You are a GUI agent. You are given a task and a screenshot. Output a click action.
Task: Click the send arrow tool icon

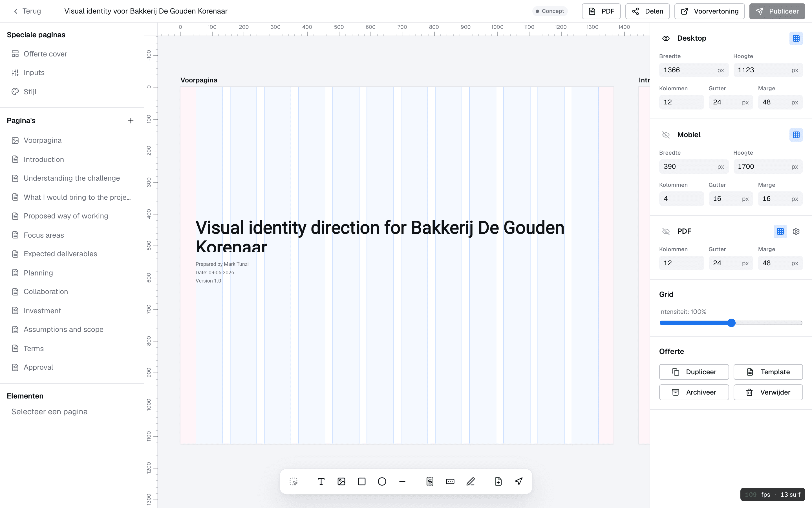tap(518, 481)
